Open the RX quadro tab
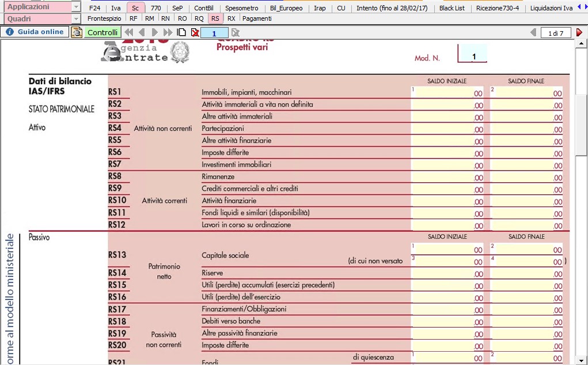Viewport: 588px width, 365px height. (x=232, y=18)
